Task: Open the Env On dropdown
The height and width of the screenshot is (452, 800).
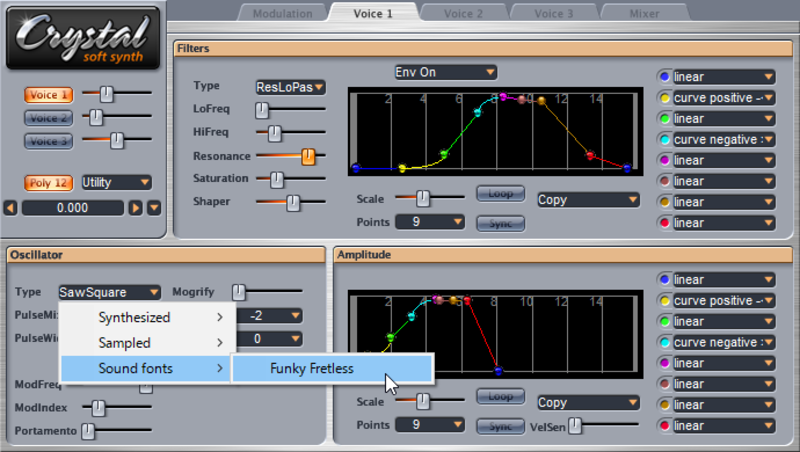Action: click(x=445, y=72)
